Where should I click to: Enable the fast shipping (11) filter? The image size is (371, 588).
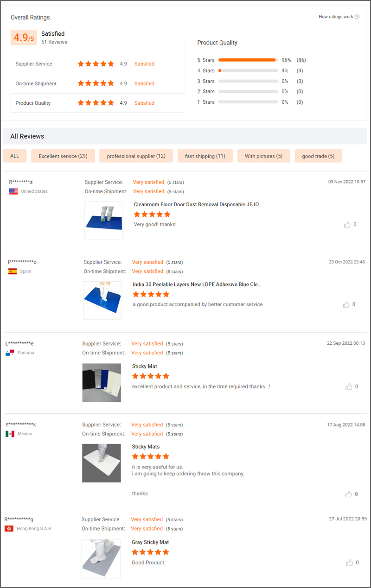point(205,156)
